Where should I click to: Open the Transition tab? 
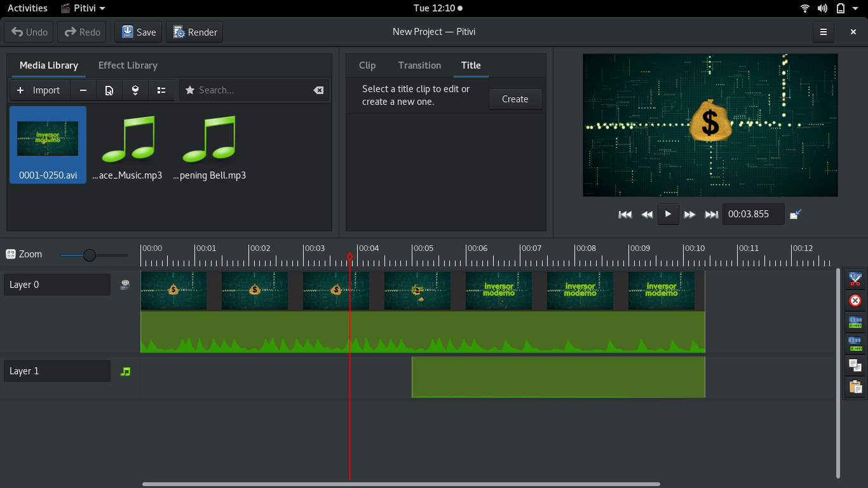click(x=419, y=65)
